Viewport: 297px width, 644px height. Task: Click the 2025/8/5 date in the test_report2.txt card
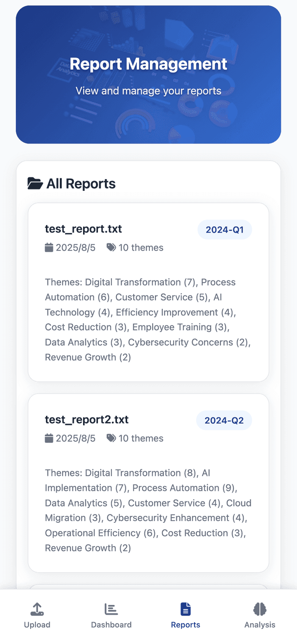[x=76, y=438]
